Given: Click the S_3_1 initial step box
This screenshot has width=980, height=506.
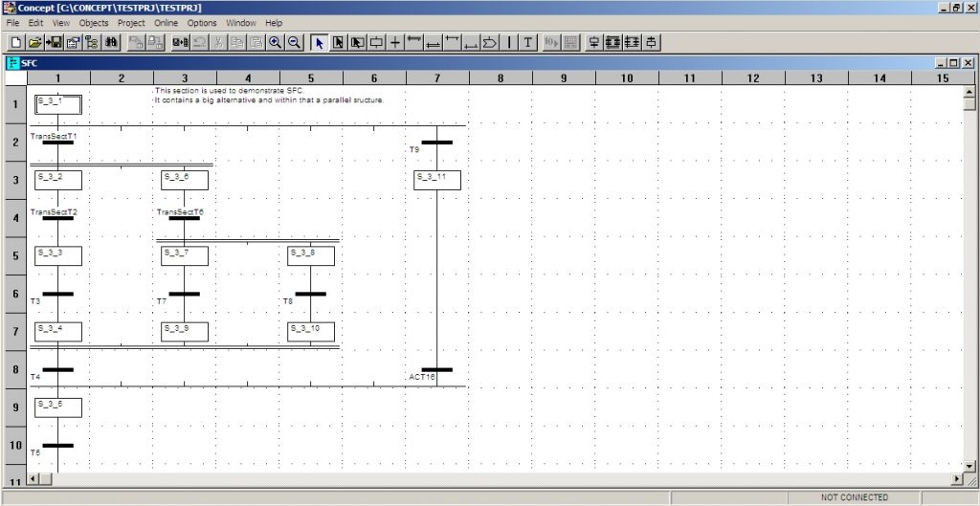Looking at the screenshot, I should click(x=57, y=104).
